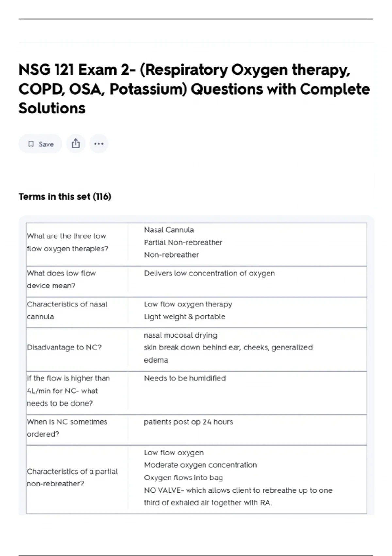Click the 'When is NC sometimes ordered?' term
Image resolution: width=392 pixels, height=556 pixels.
pos(67,428)
